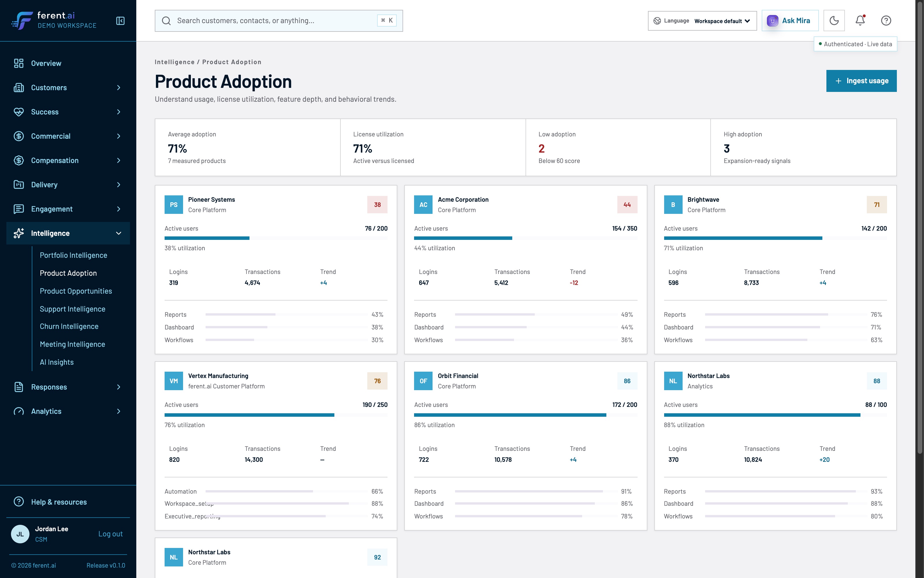This screenshot has height=578, width=924.
Task: Click the Low adoption stat card
Action: point(618,148)
